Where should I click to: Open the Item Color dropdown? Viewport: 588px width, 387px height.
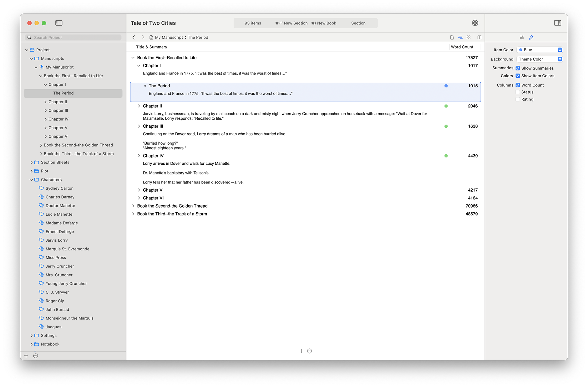pos(540,49)
